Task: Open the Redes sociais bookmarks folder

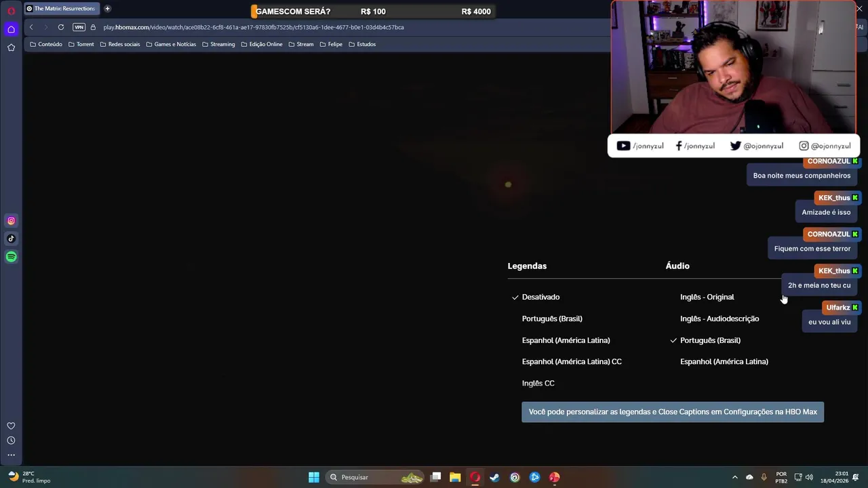Action: tap(120, 44)
